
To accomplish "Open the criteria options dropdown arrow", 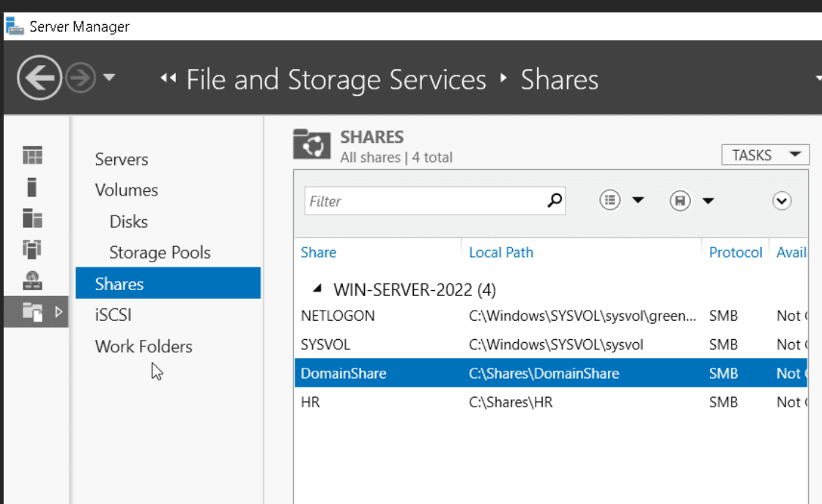I will pos(638,200).
